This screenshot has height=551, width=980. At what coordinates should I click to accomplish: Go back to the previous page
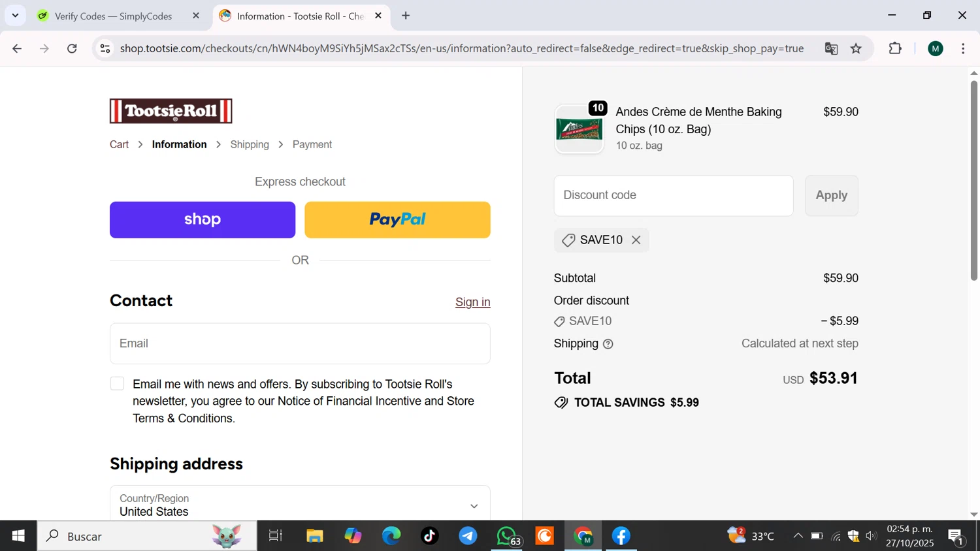(x=17, y=48)
